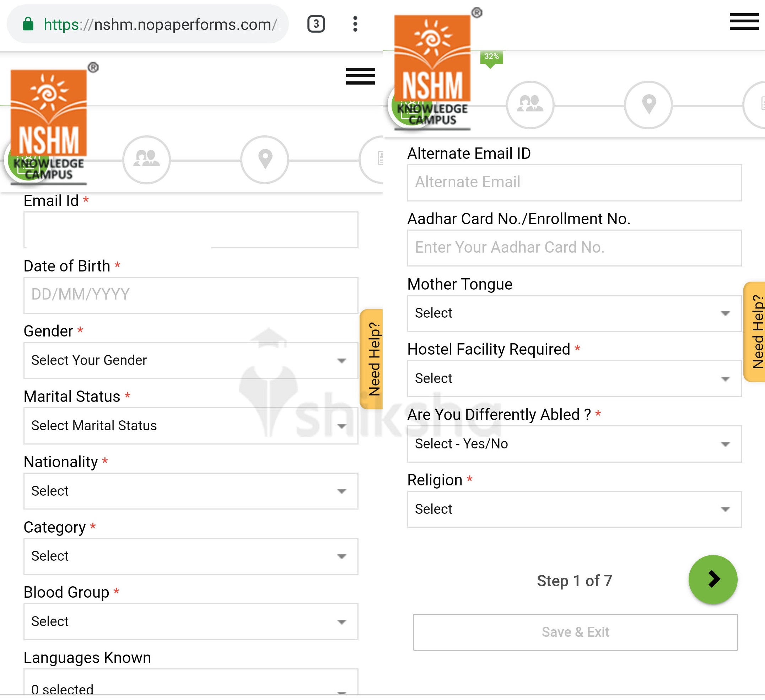Open the Blood Group selection dropdown

(x=190, y=621)
